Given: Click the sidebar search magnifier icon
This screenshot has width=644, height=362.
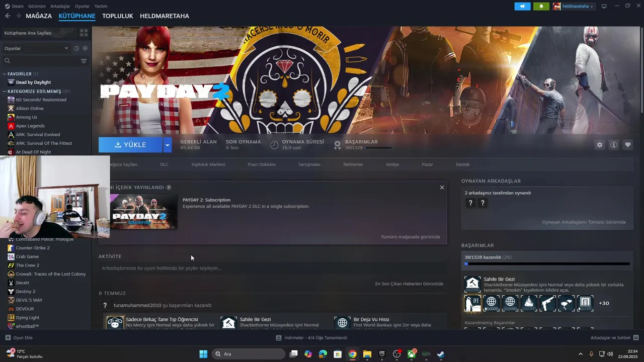Looking at the screenshot, I should (x=8, y=61).
